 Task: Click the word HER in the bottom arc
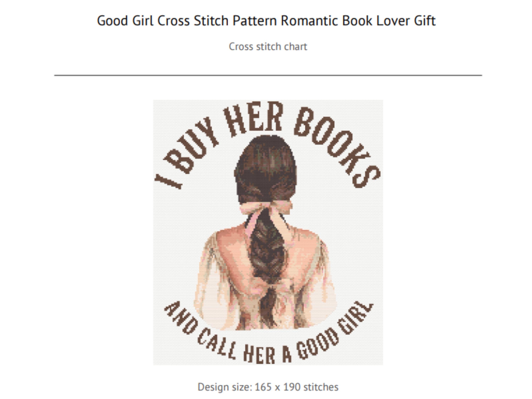click(259, 355)
